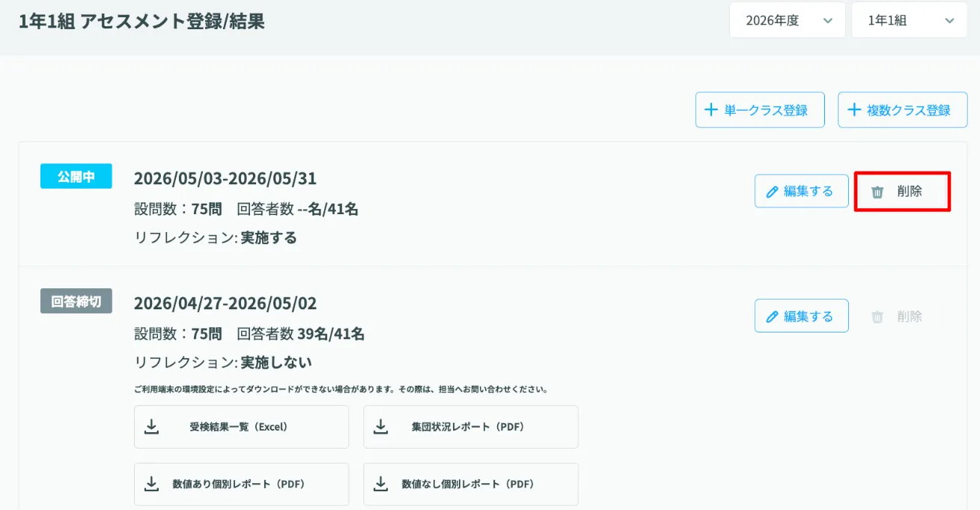The image size is (980, 510).
Task: Click the greyed 削除 for the 2026/04/27-2026/05/02 assessment
Action: [897, 317]
